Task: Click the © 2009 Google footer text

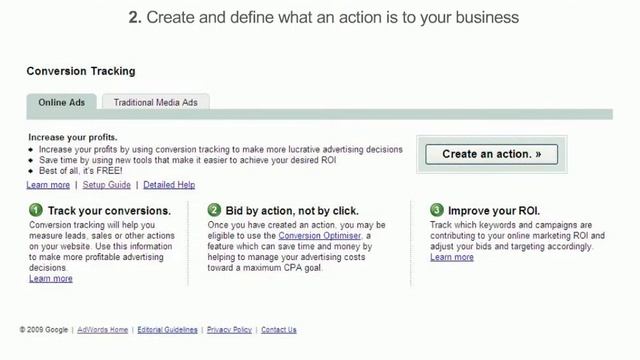Action: [x=44, y=330]
